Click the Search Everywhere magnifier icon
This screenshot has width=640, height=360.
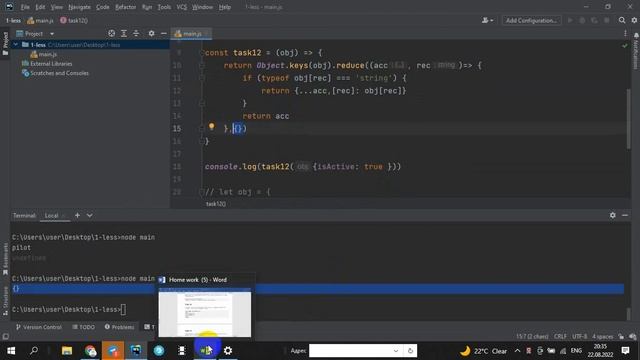[622, 20]
